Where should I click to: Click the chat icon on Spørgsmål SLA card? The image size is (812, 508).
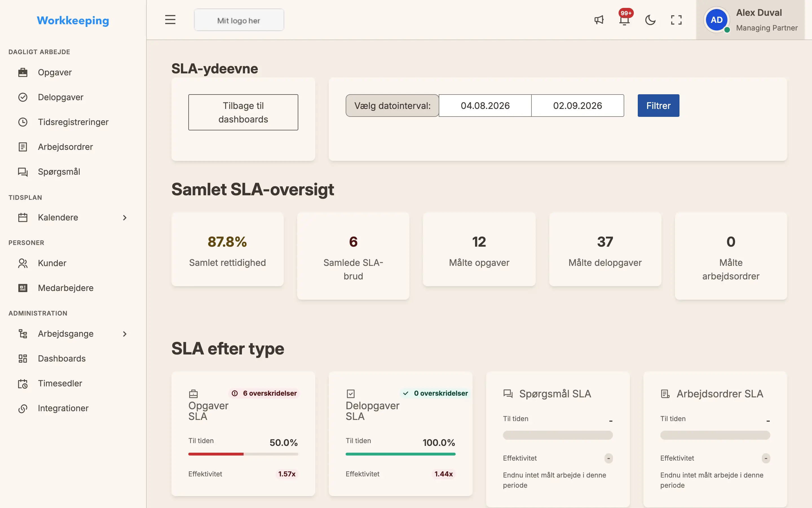pyautogui.click(x=508, y=393)
